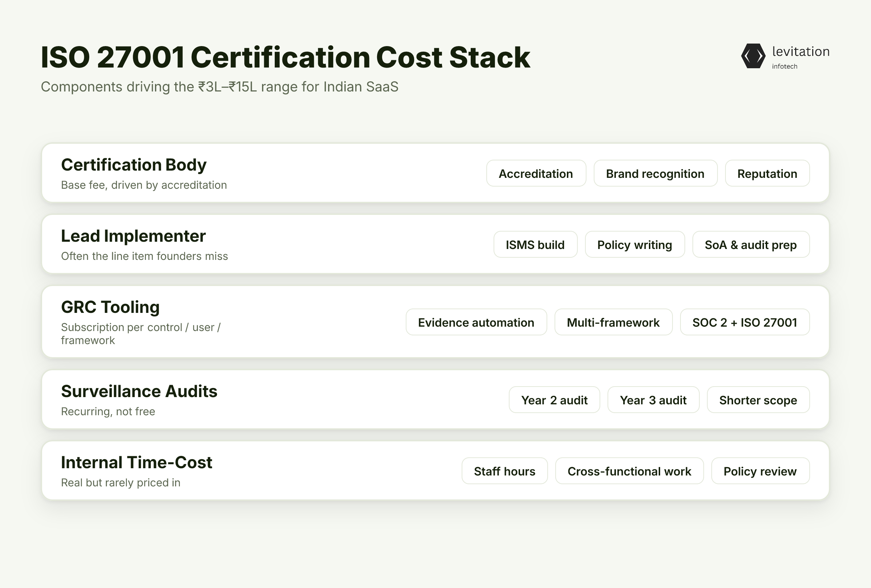Click 'Real but rarely priced in' text
Viewport: 871px width, 588px height.
point(121,482)
